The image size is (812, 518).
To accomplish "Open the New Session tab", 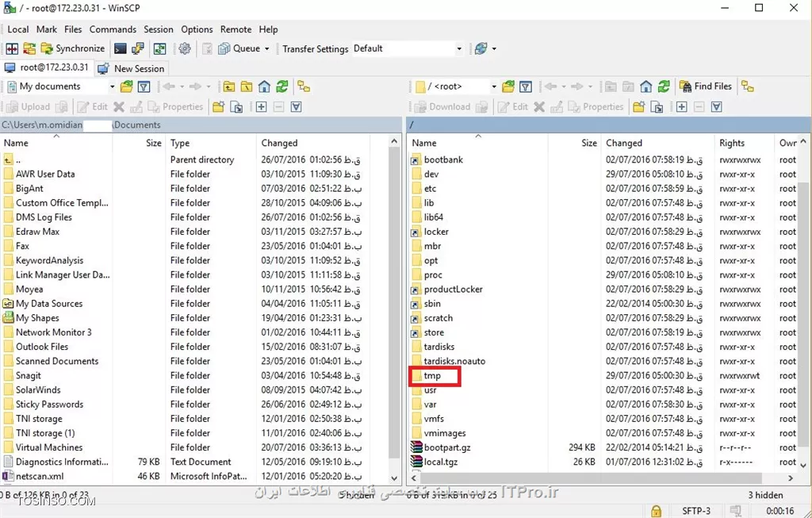I will (131, 68).
